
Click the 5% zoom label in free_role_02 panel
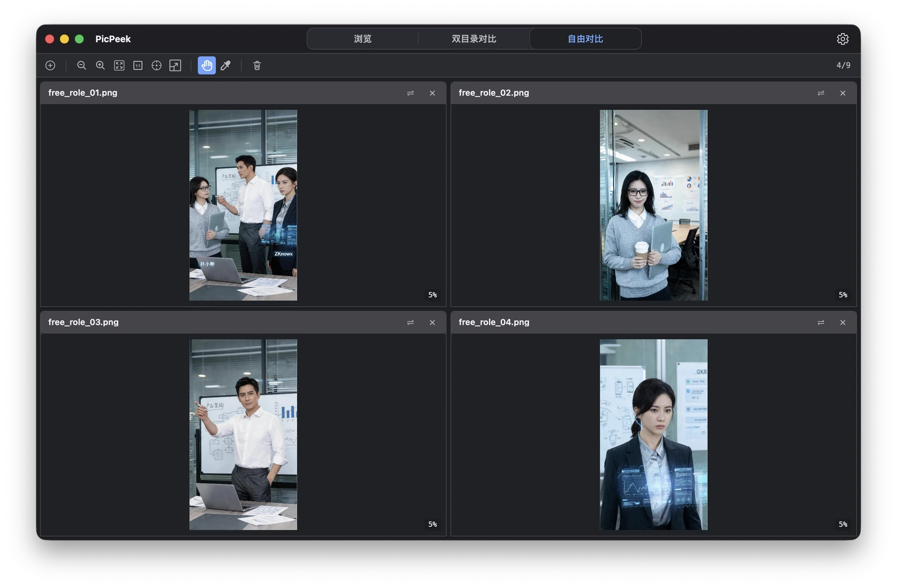coord(843,295)
